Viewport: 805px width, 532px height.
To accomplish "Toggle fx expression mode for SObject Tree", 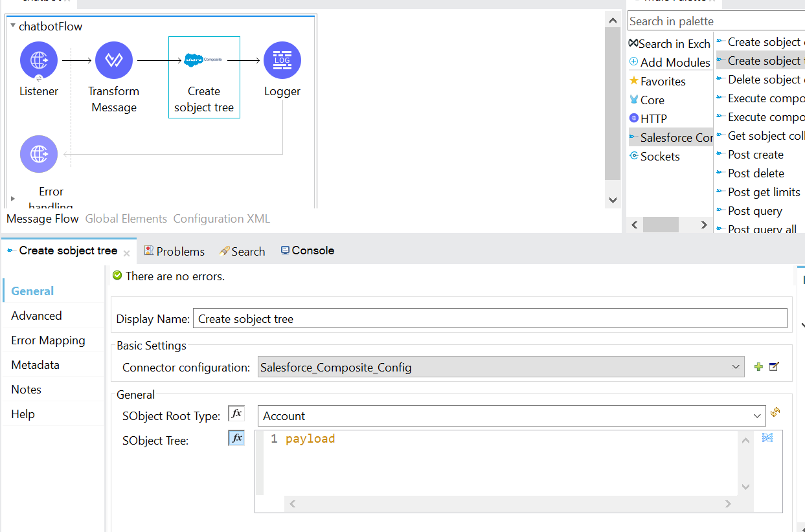I will [x=236, y=439].
